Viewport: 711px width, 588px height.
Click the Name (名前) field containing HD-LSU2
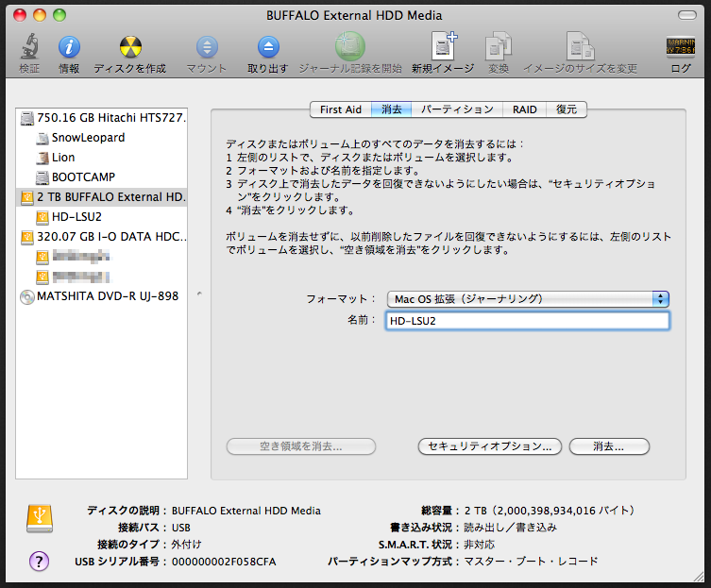[x=528, y=321]
